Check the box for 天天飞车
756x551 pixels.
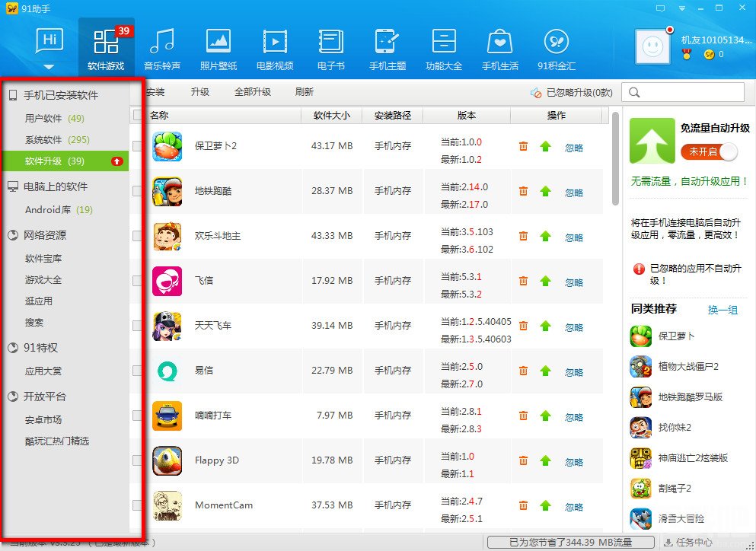(x=137, y=325)
